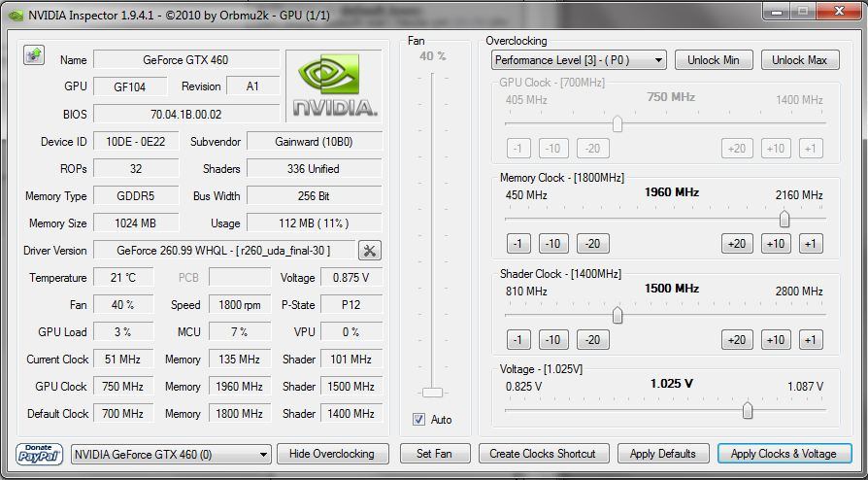The width and height of the screenshot is (868, 480).
Task: Click the MCU value 7 %
Action: click(x=240, y=332)
